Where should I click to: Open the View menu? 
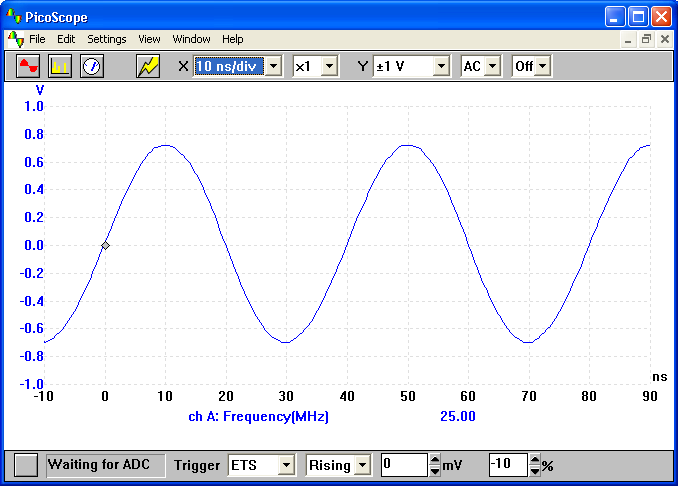click(149, 39)
